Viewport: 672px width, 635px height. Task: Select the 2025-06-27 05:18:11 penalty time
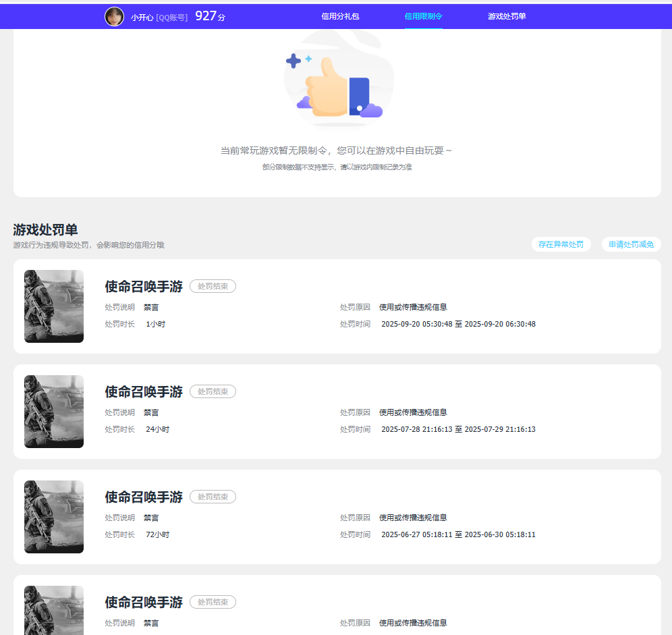point(458,534)
